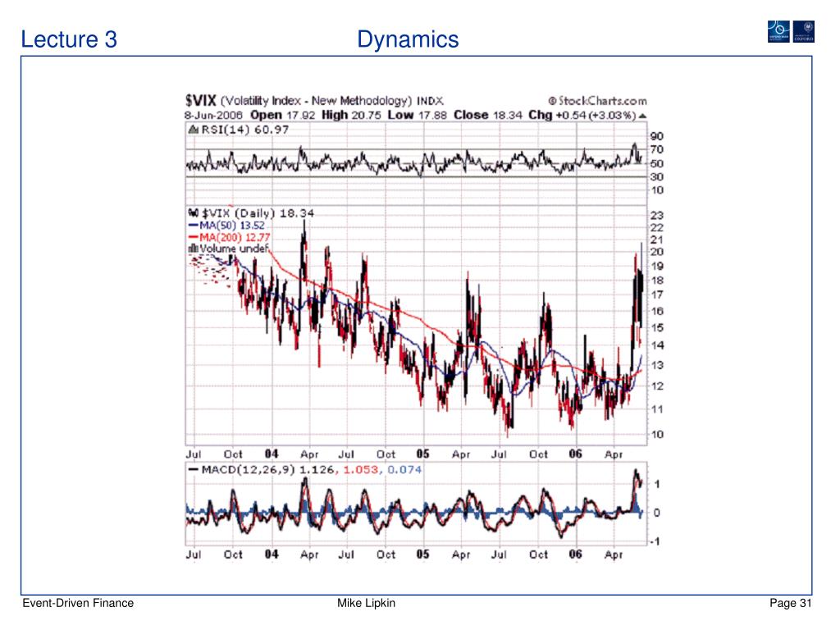840x630 pixels.
Task: Click the '05' year label under main chart
Action: click(422, 454)
